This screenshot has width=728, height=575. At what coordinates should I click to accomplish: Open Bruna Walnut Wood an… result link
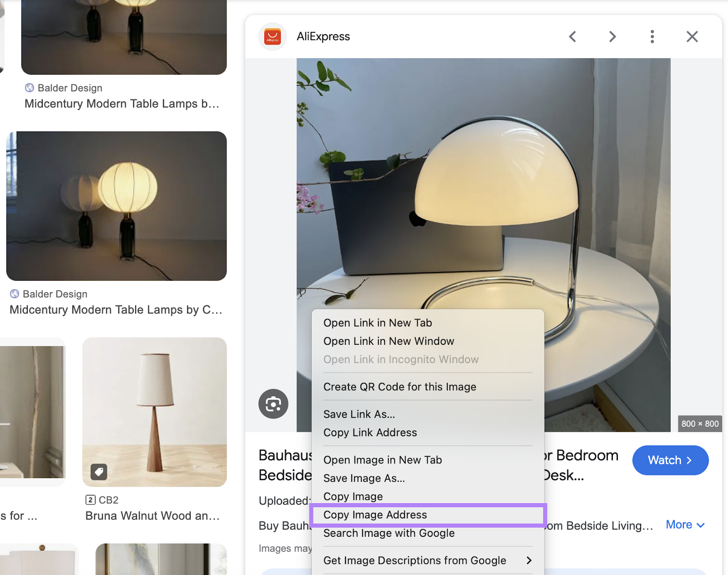152,516
